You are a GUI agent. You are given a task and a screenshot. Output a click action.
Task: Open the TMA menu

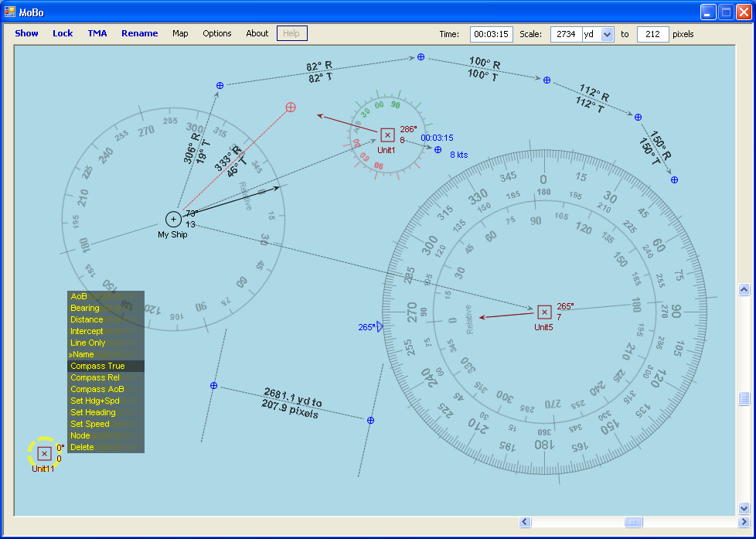tap(97, 33)
